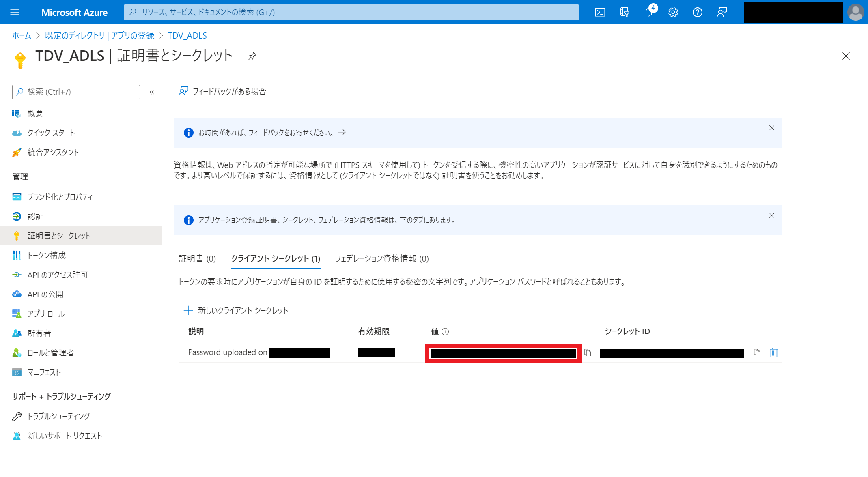
Task: Click 既定のディレクトリ | アプリの登録 breadcrumb
Action: click(99, 36)
